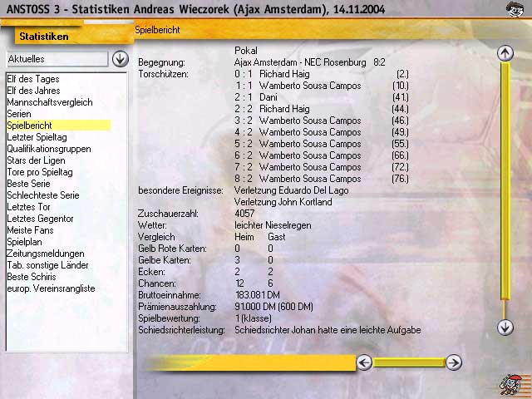Image resolution: width=532 pixels, height=399 pixels.
Task: Select the highlighted Spielbericht entry
Action: 30,126
